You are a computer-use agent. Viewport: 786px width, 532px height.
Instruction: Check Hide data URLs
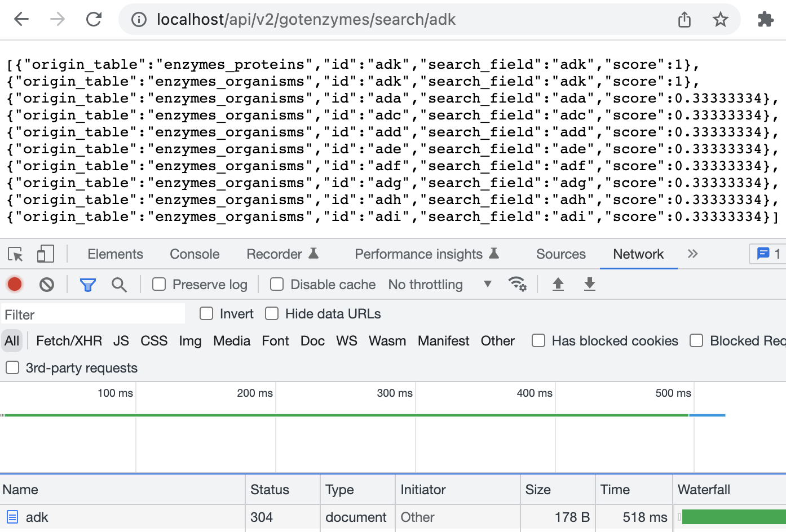[272, 313]
